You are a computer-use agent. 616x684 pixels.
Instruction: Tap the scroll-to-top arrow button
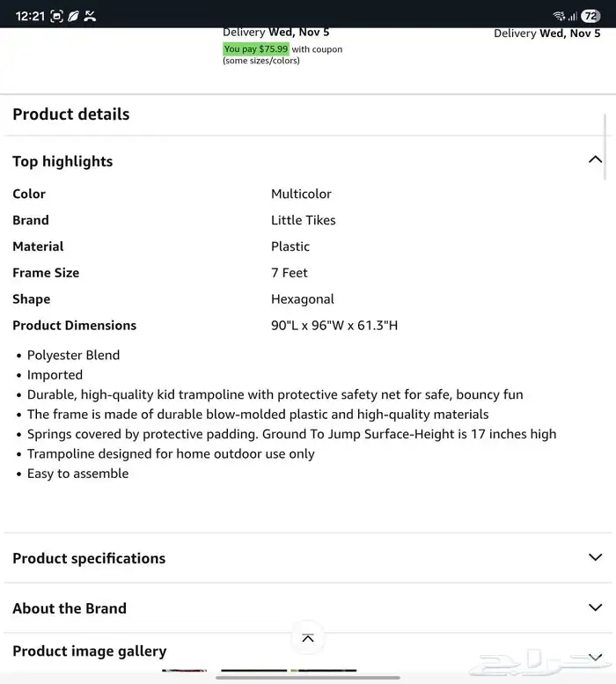pos(307,638)
